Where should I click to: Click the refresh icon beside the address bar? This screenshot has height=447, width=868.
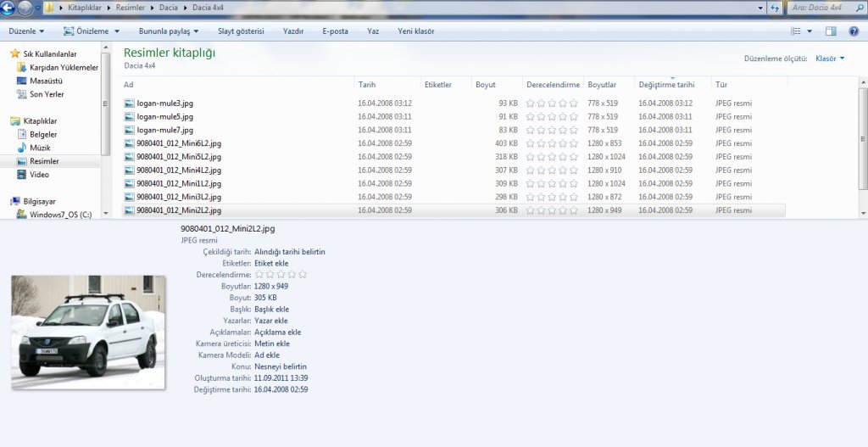pyautogui.click(x=775, y=8)
